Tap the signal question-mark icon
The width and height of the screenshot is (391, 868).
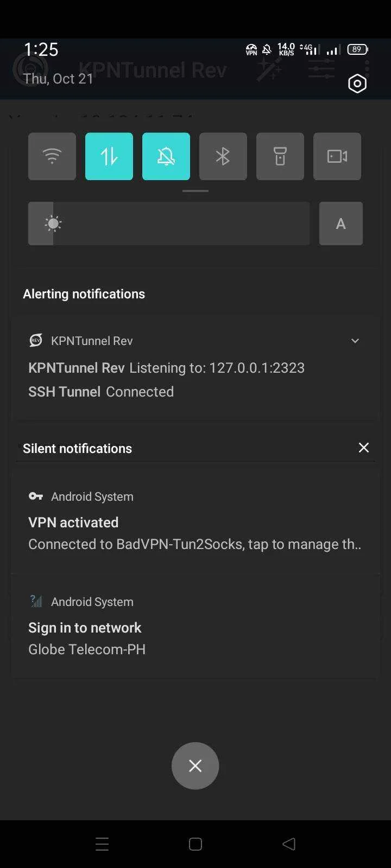pos(36,601)
